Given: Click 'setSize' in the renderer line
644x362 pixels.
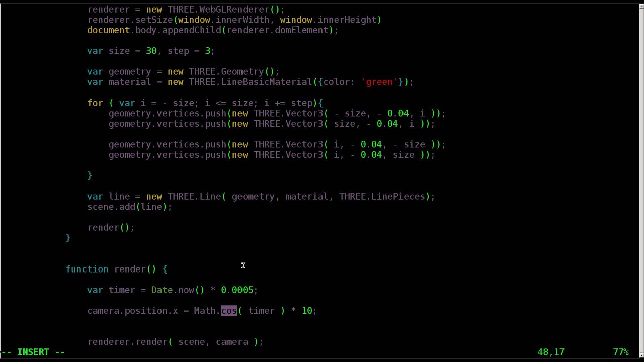Looking at the screenshot, I should pyautogui.click(x=154, y=20).
